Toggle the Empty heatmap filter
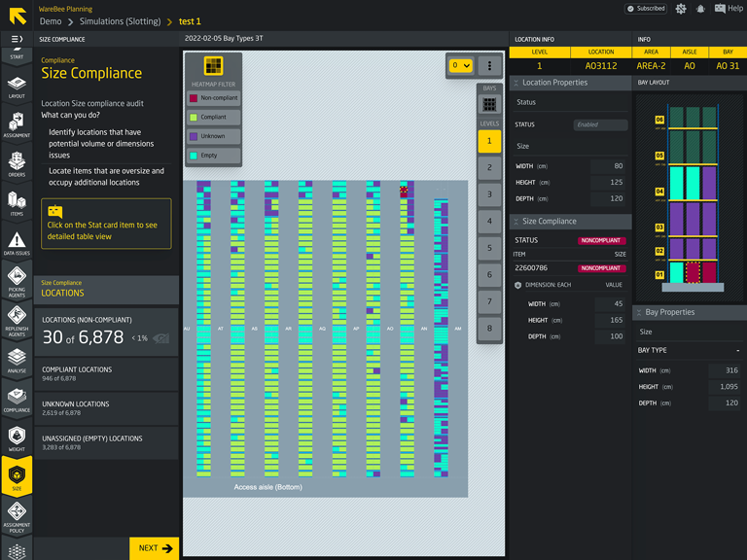 point(213,156)
